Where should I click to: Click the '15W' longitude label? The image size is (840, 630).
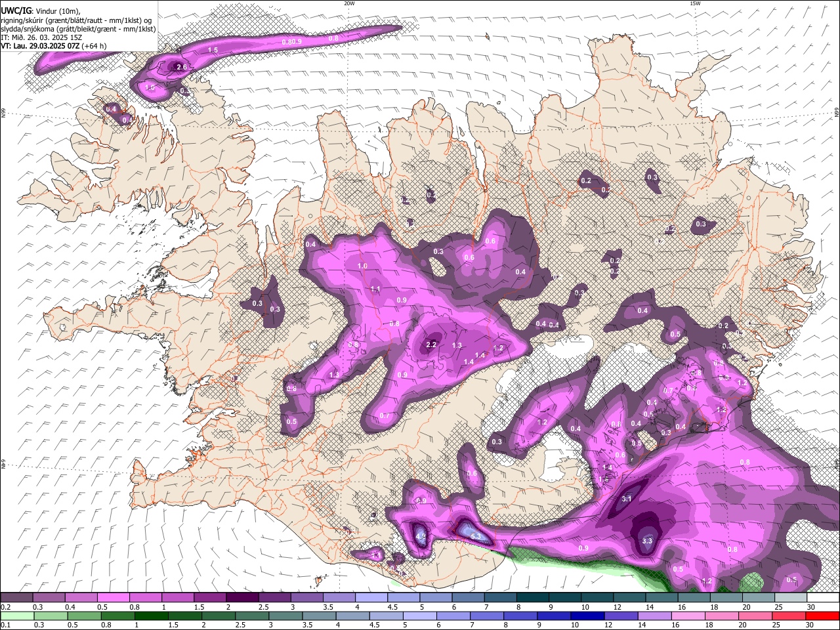[695, 3]
